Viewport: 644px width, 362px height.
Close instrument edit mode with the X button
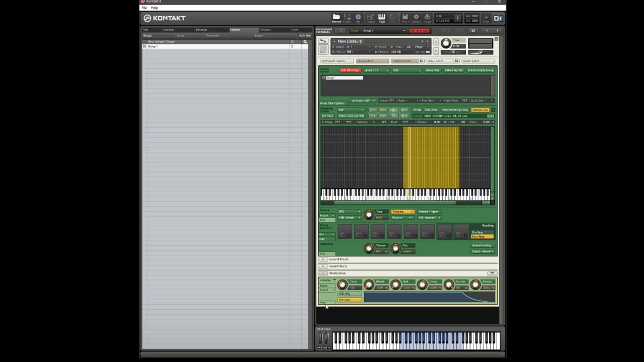(341, 31)
